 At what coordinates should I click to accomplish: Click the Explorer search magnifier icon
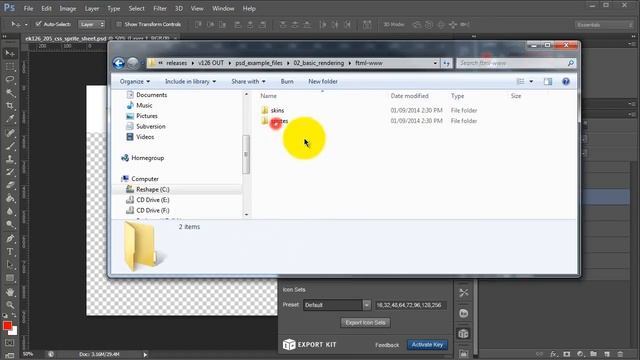[x=571, y=63]
